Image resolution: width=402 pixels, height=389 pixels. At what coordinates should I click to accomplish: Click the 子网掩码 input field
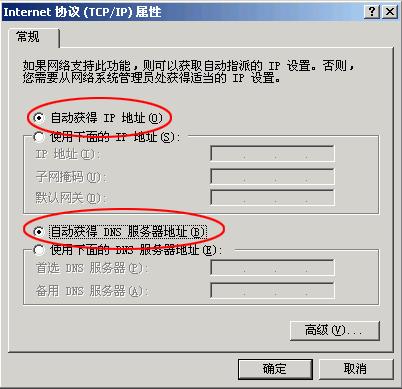coord(272,176)
